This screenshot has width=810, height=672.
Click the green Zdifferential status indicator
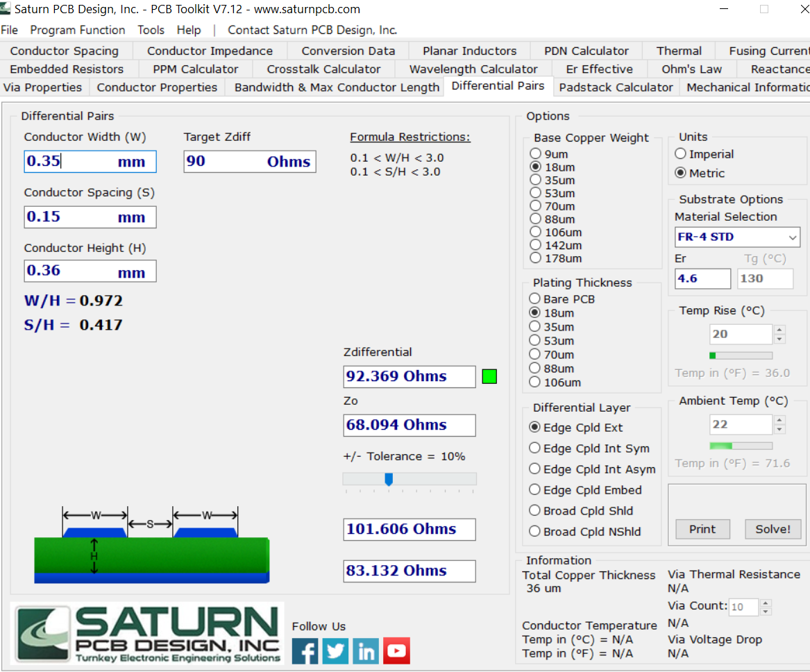click(x=489, y=376)
